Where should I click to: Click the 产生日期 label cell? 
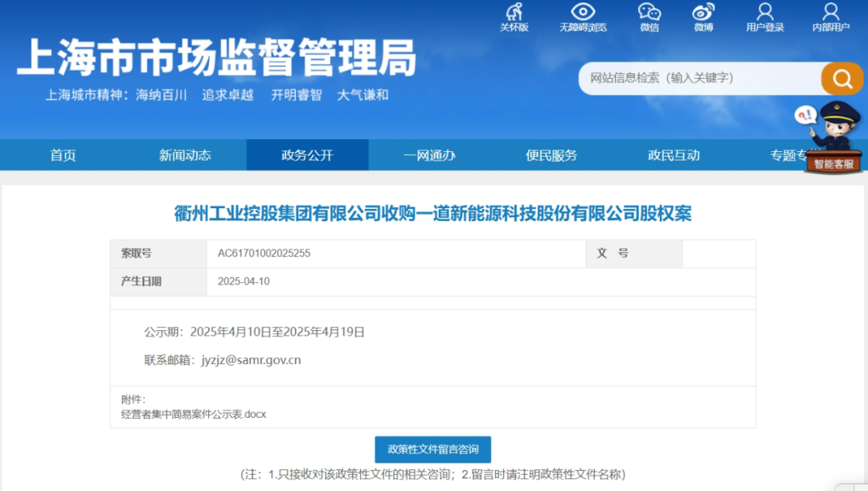click(158, 282)
